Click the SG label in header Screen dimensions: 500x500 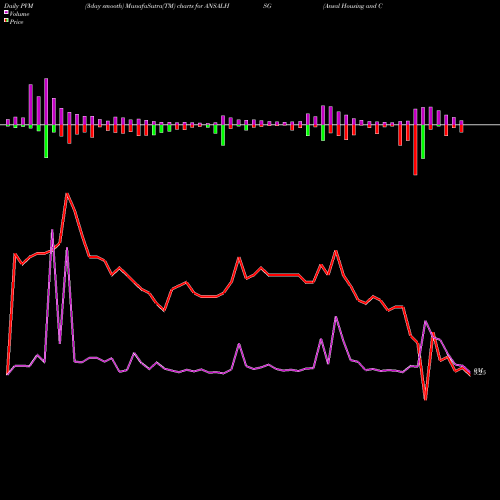pos(267,6)
